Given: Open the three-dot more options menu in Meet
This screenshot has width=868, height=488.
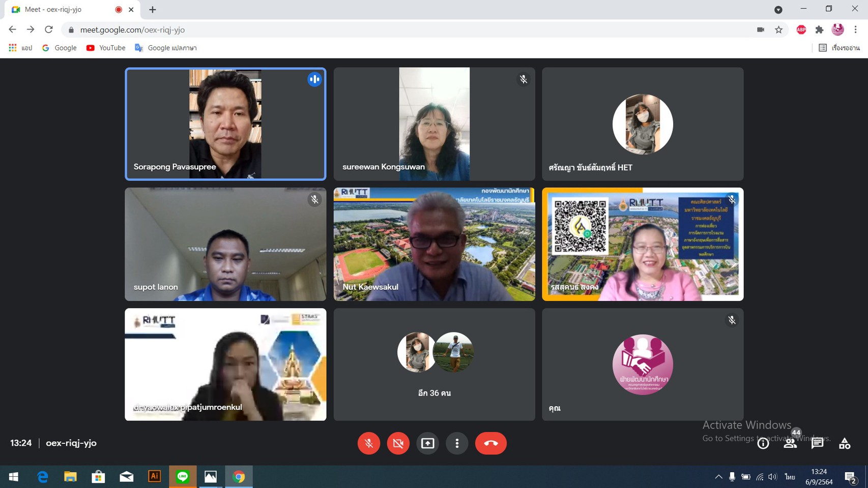Looking at the screenshot, I should (457, 443).
